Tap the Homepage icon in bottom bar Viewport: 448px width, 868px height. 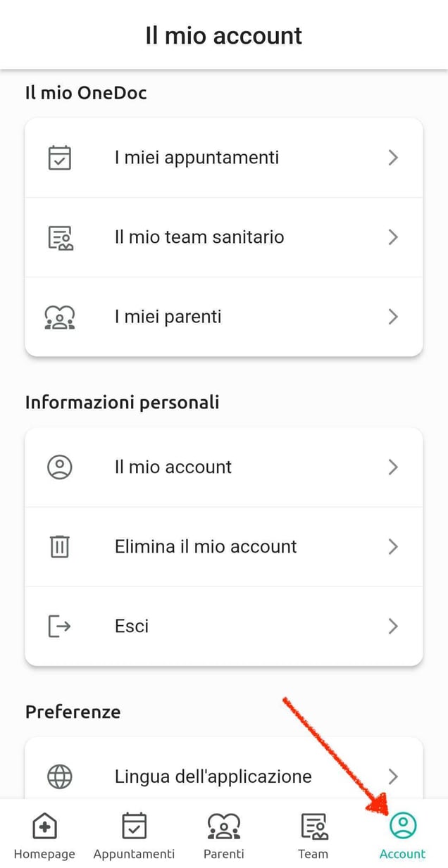[44, 826]
